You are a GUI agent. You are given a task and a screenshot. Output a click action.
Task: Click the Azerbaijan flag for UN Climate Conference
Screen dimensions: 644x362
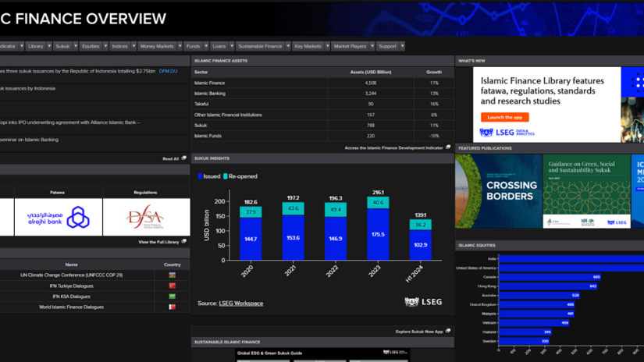[172, 275]
